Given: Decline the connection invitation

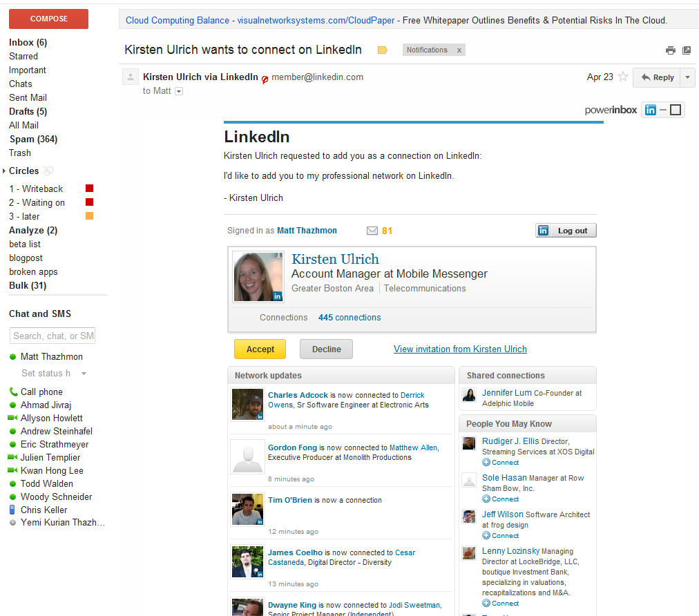Looking at the screenshot, I should tap(326, 349).
